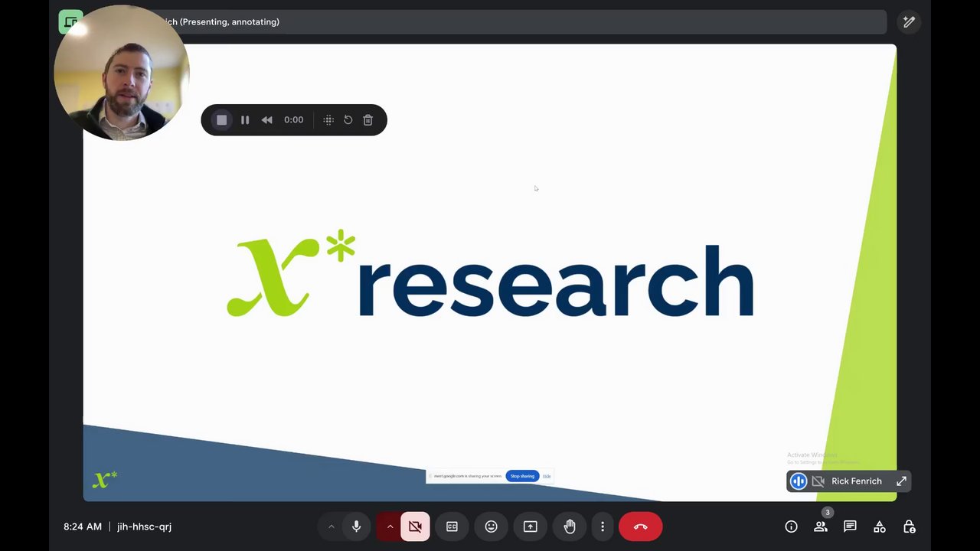
Task: Click the presenter webcam bubble
Action: coord(121,73)
